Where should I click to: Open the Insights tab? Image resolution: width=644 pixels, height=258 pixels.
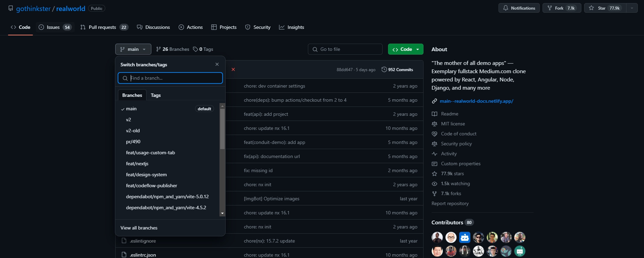tap(291, 27)
